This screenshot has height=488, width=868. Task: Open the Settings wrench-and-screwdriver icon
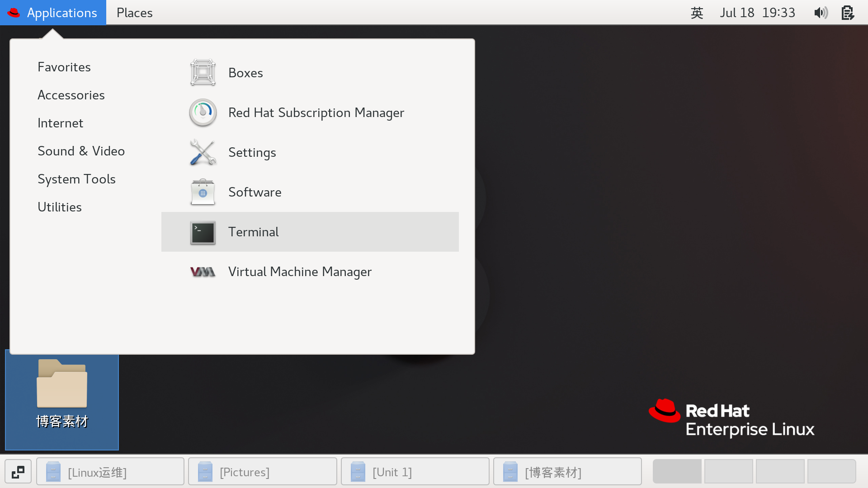click(203, 152)
